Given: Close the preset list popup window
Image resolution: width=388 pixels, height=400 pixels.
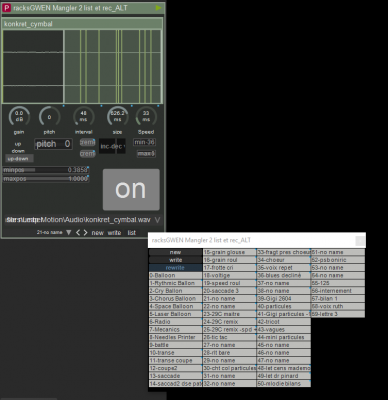Looking at the screenshot, I should 360,240.
